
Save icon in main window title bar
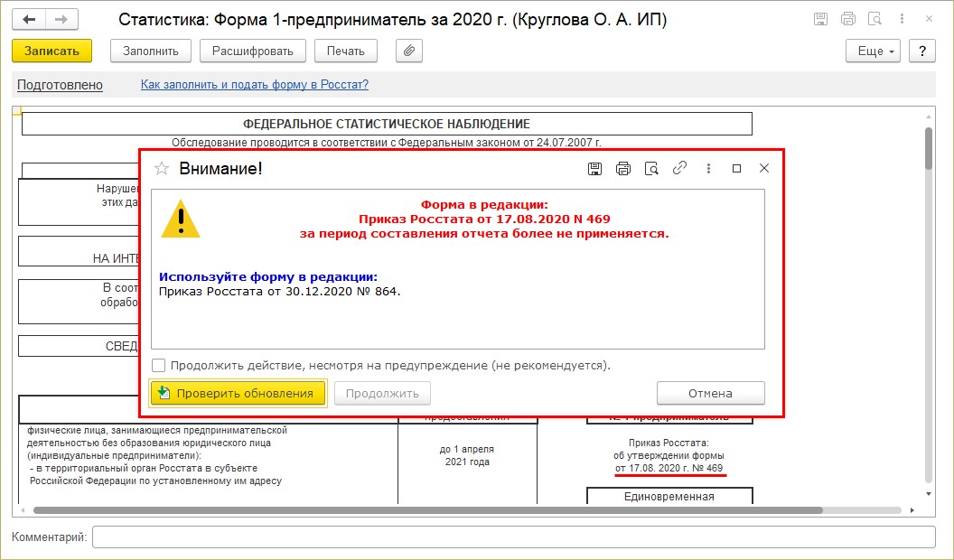tap(821, 19)
